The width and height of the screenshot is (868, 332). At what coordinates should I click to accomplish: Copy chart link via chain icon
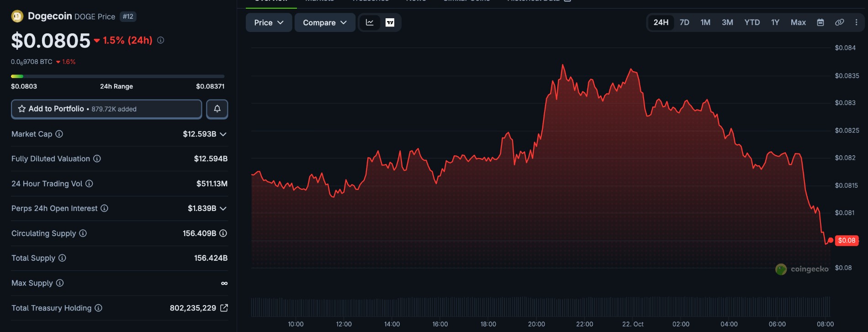click(840, 22)
